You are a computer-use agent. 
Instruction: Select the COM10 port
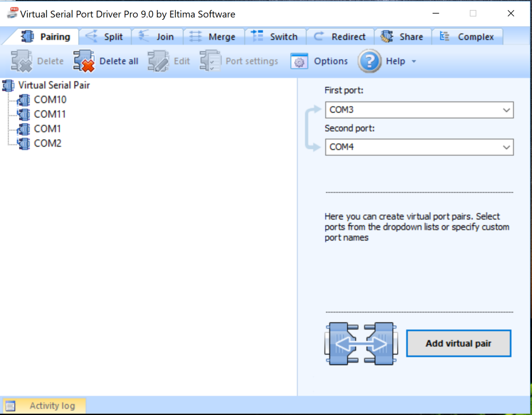pyautogui.click(x=50, y=100)
